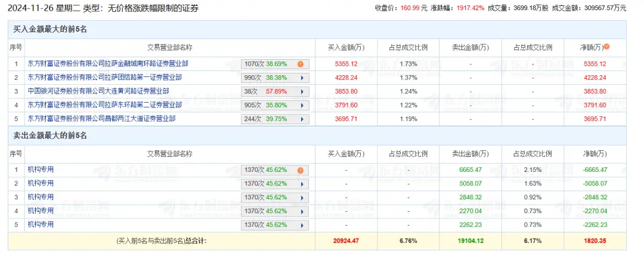644x259 pixels.
Task: Expand the arrow beside 990次 38.38%
Action: tap(302, 78)
